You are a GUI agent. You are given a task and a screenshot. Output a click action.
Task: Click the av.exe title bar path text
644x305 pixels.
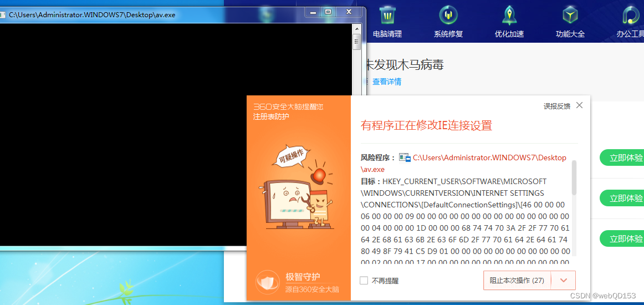point(92,15)
